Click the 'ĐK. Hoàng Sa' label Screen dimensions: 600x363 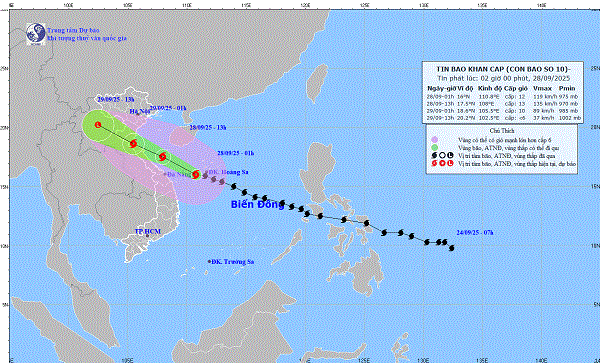click(229, 173)
